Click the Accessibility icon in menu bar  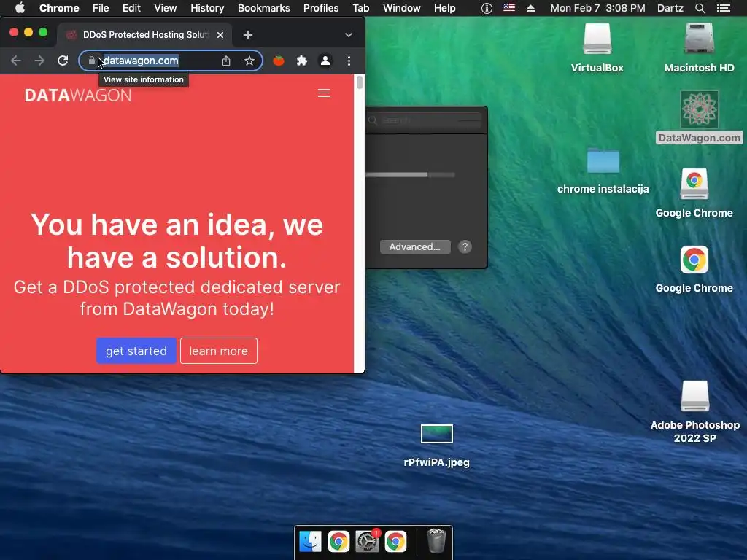pyautogui.click(x=487, y=8)
